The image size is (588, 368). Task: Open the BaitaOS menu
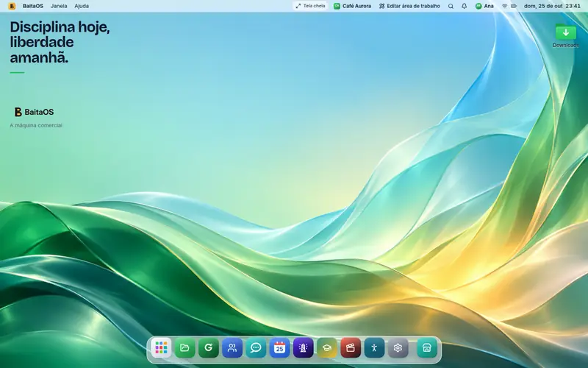coord(33,6)
